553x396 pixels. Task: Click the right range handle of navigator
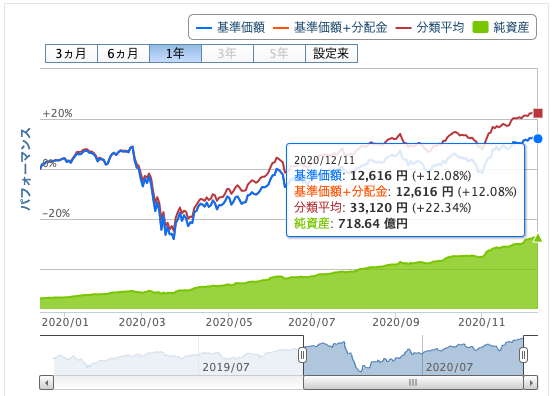tap(524, 355)
